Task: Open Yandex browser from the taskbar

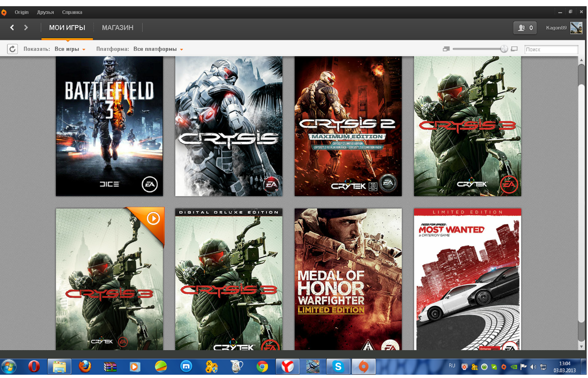Action: pos(287,366)
